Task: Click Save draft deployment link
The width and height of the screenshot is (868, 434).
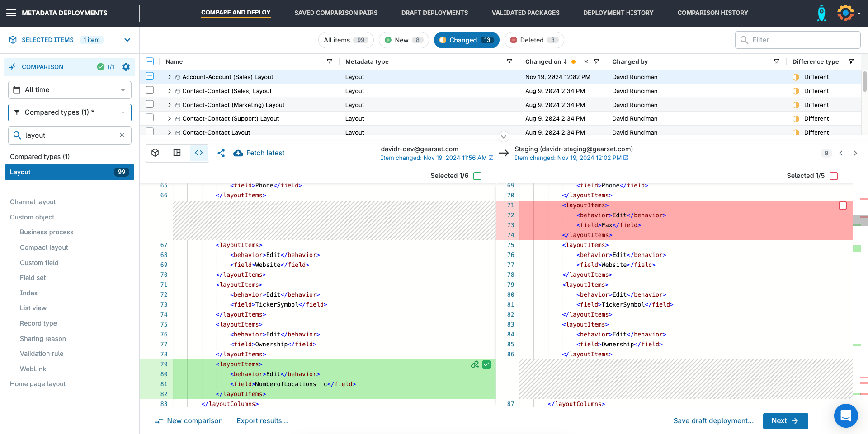Action: click(x=713, y=421)
